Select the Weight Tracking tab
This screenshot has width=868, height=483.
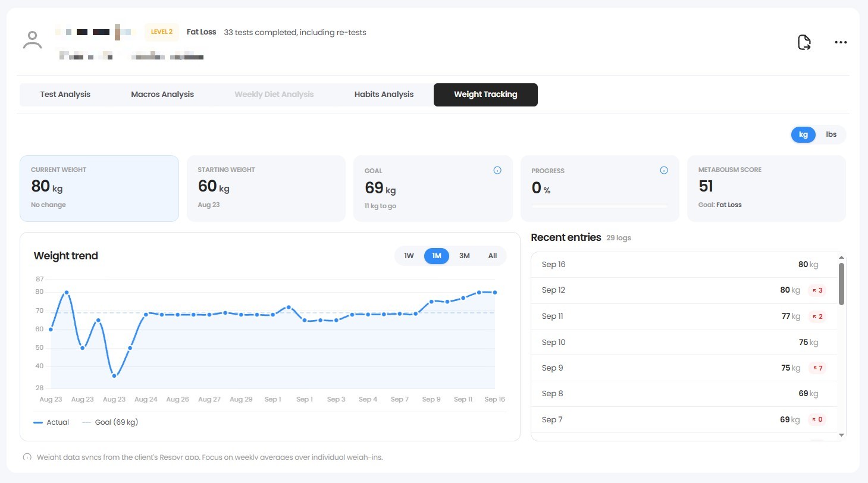click(x=485, y=95)
